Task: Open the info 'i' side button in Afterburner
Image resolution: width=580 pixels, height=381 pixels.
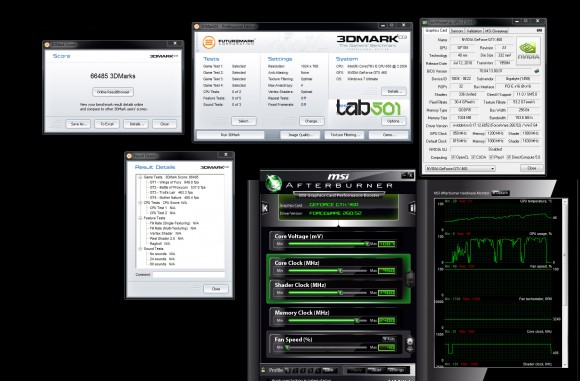Action: tap(412, 208)
